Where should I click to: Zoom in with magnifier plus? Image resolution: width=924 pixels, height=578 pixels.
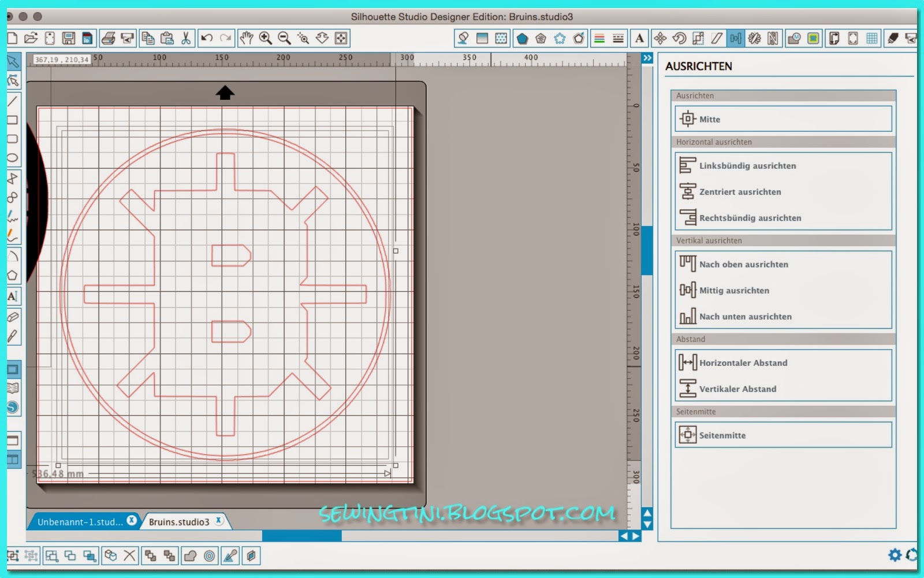pos(266,38)
